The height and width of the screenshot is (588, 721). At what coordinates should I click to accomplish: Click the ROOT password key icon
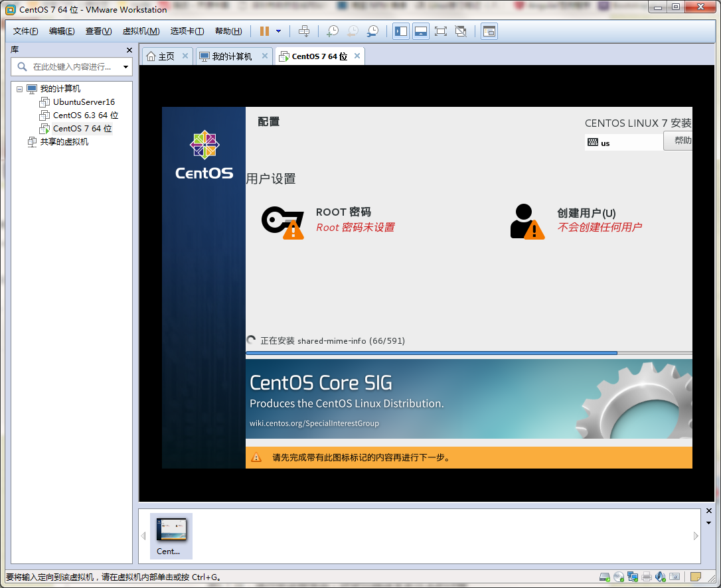283,222
